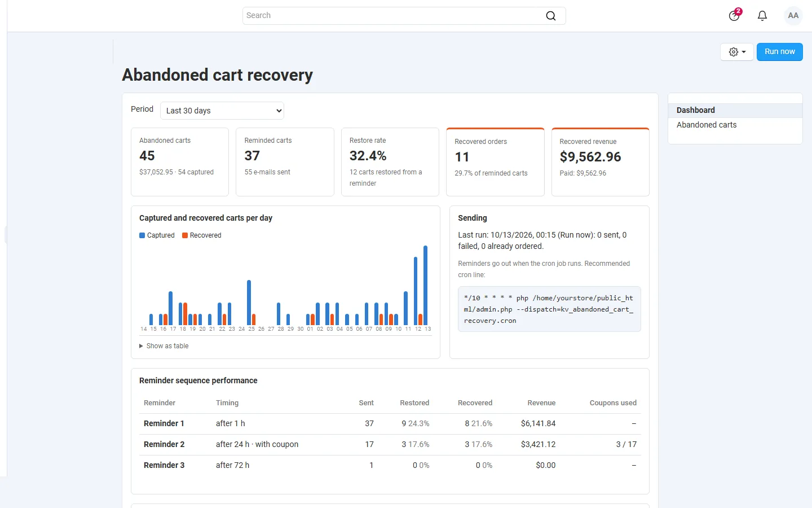Click the 'Last run' status text

coord(542,240)
